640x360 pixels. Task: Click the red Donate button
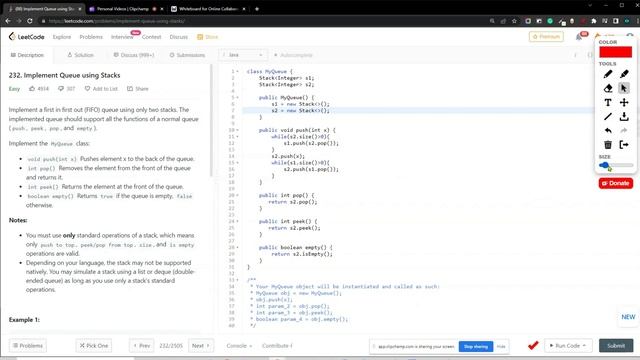point(616,183)
